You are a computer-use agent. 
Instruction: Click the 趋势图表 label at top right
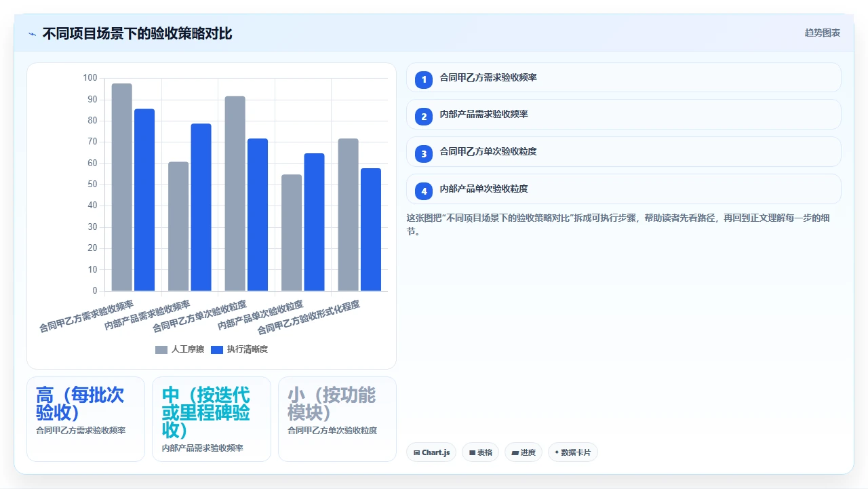(x=823, y=33)
